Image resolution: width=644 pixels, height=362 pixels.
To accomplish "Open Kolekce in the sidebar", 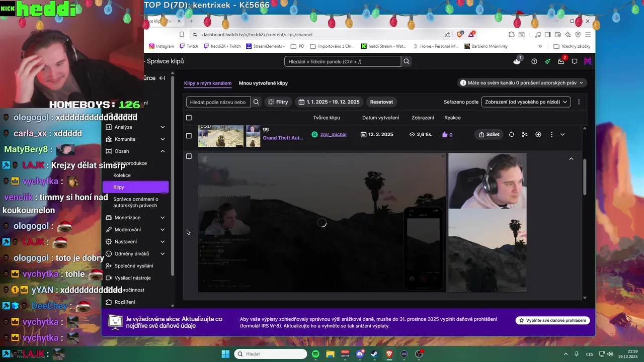I will pos(122,175).
